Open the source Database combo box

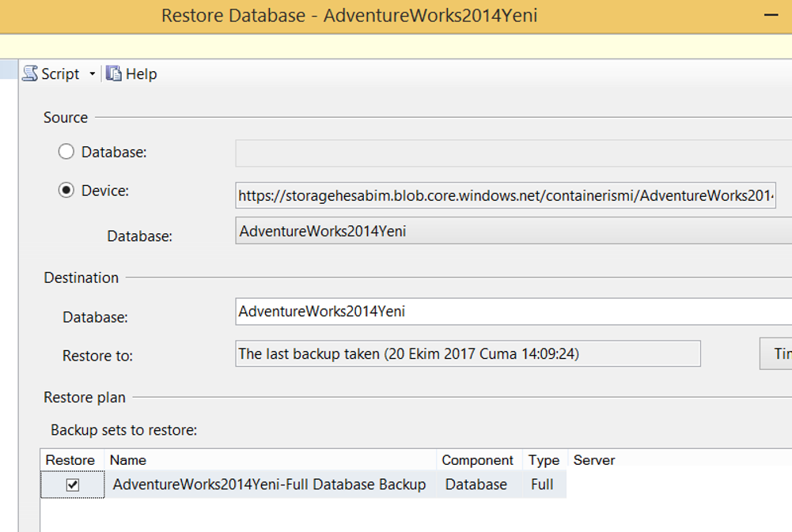(513, 231)
